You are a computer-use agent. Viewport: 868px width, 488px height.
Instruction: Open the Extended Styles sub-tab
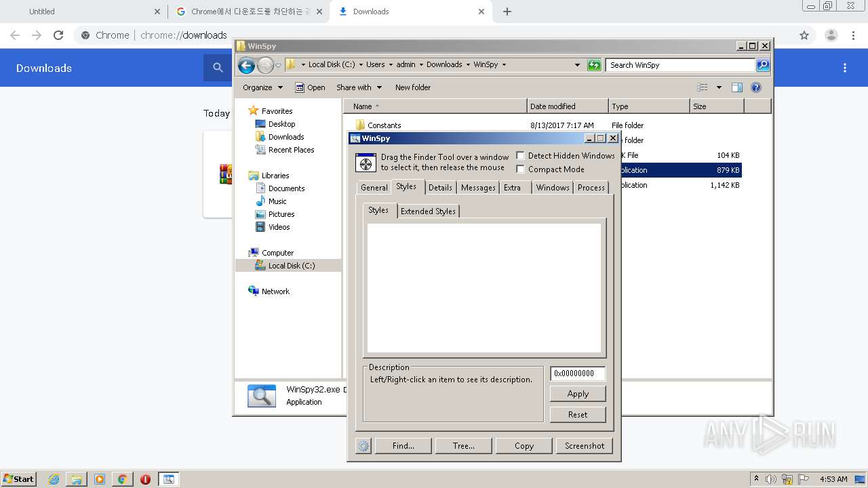[428, 211]
